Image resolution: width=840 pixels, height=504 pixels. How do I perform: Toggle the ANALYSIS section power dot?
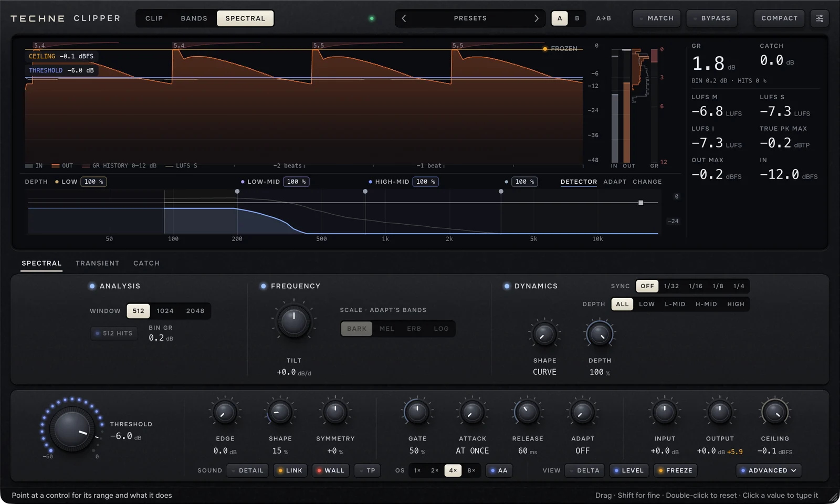coord(92,286)
